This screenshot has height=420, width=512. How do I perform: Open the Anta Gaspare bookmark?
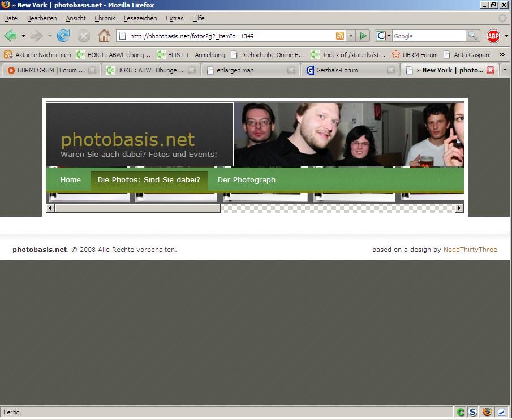(467, 55)
